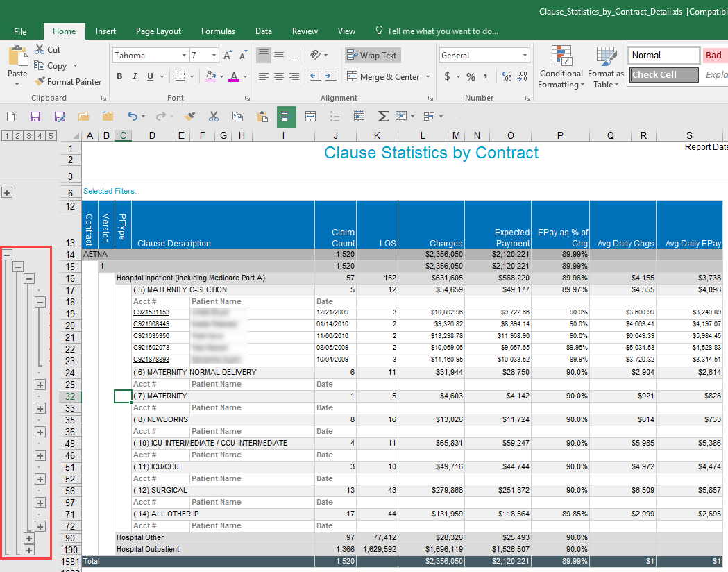The width and height of the screenshot is (728, 572).
Task: Switch to the Data tab
Action: [263, 31]
